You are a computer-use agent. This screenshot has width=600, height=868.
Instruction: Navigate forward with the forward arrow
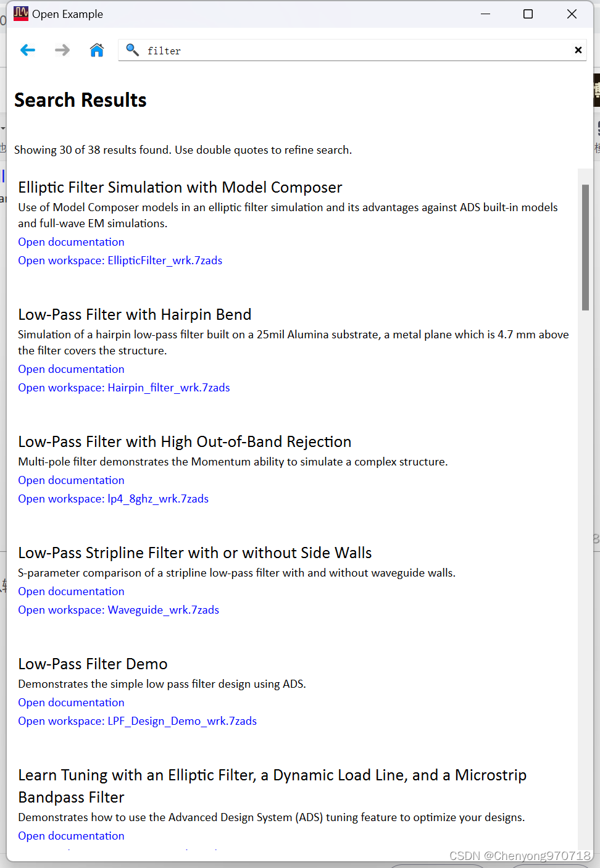click(x=62, y=50)
